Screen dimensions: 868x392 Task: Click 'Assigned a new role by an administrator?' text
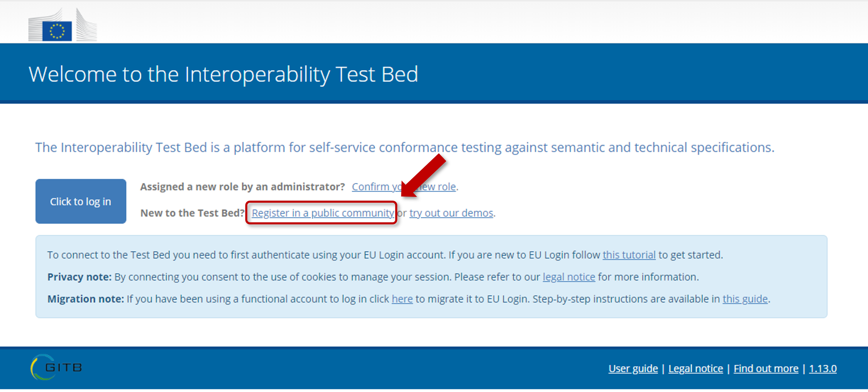pyautogui.click(x=243, y=187)
